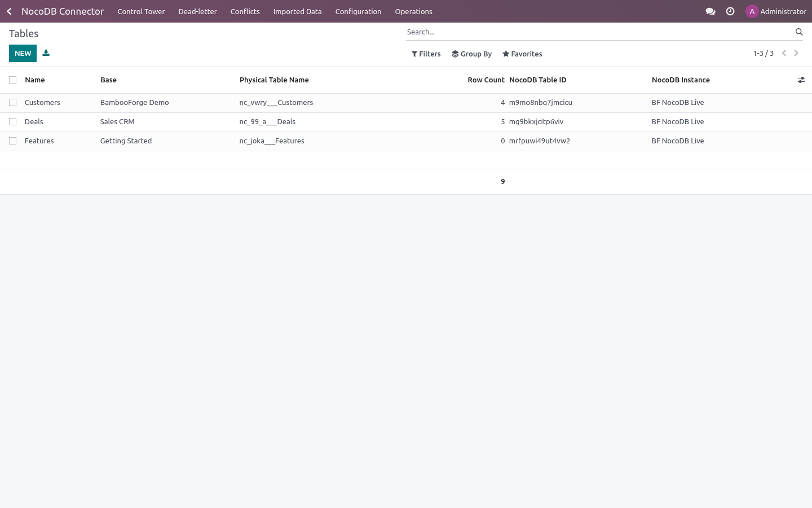
Task: Click the back arrow beside NocoDB Connector
Action: 9,11
